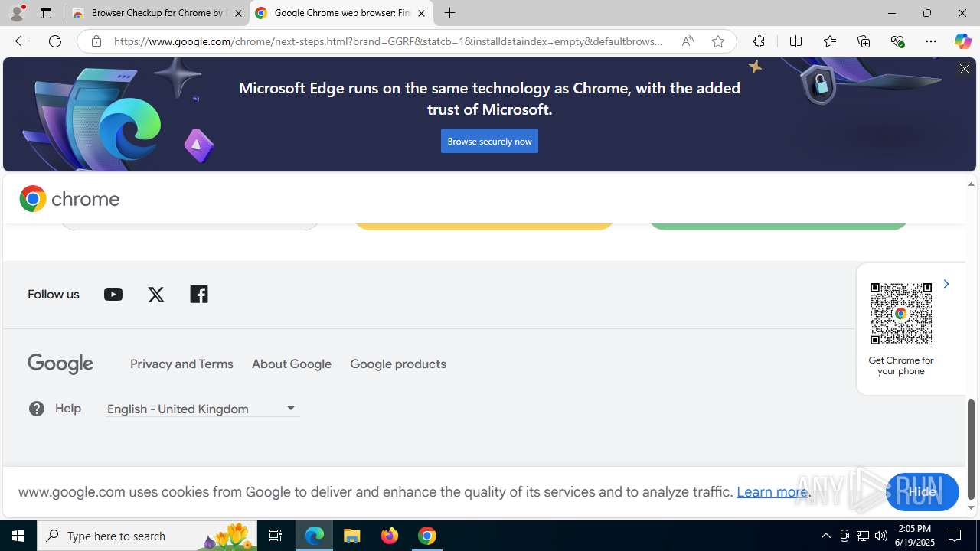Go back to previous page
This screenshot has height=551, width=980.
click(x=21, y=41)
